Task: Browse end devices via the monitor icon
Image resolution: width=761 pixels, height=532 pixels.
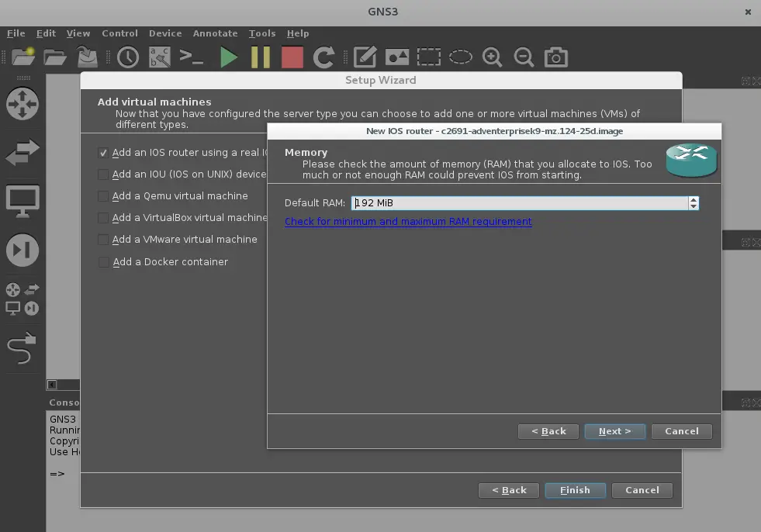Action: coord(22,202)
